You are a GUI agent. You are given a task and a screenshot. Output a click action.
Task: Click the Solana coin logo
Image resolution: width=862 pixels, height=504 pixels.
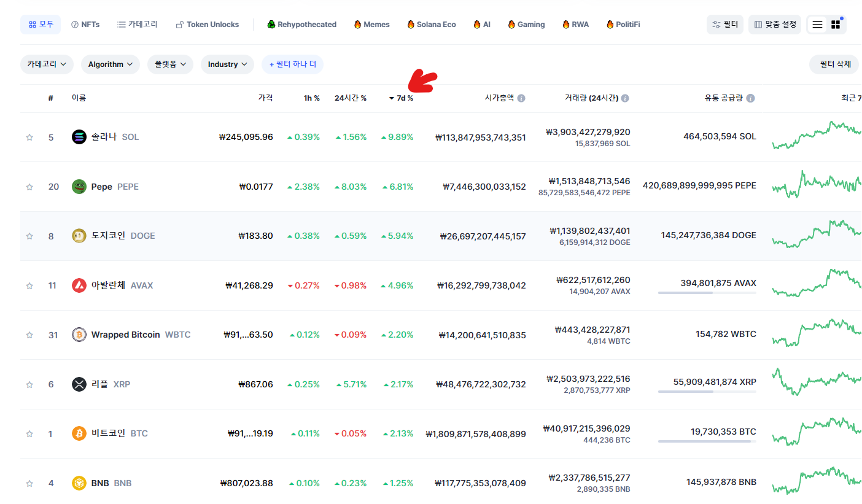(79, 137)
